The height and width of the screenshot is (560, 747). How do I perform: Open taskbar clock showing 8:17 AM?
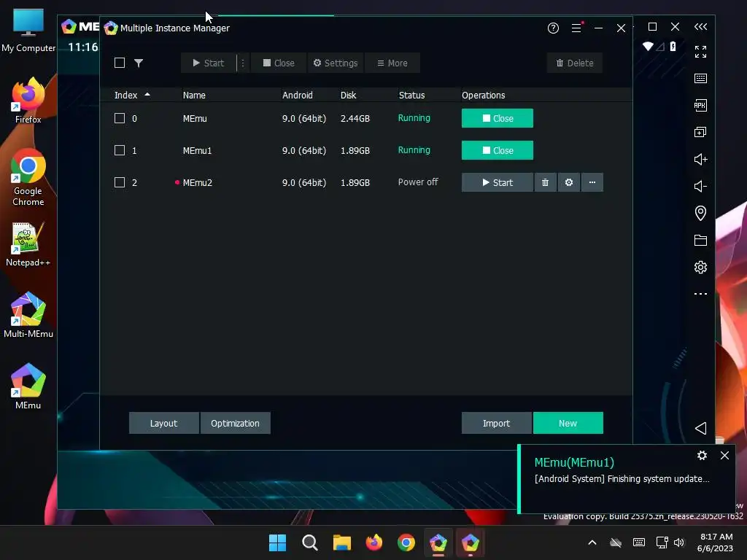715,542
